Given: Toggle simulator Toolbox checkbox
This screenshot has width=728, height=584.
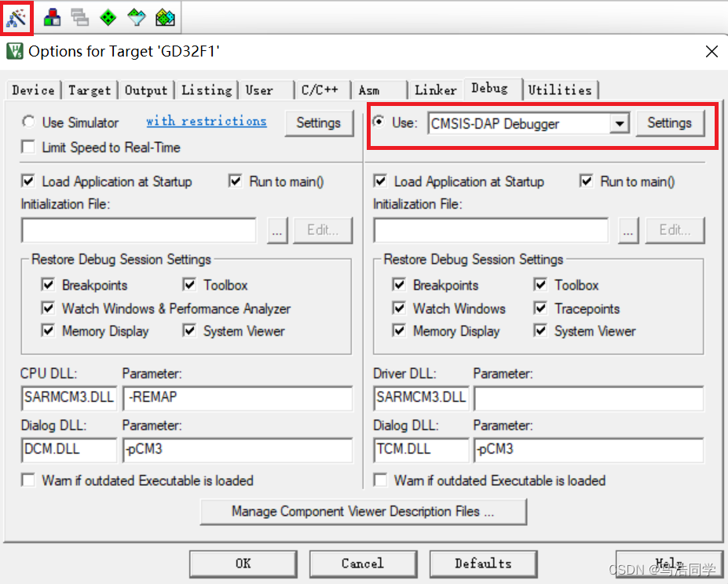Looking at the screenshot, I should pyautogui.click(x=189, y=285).
